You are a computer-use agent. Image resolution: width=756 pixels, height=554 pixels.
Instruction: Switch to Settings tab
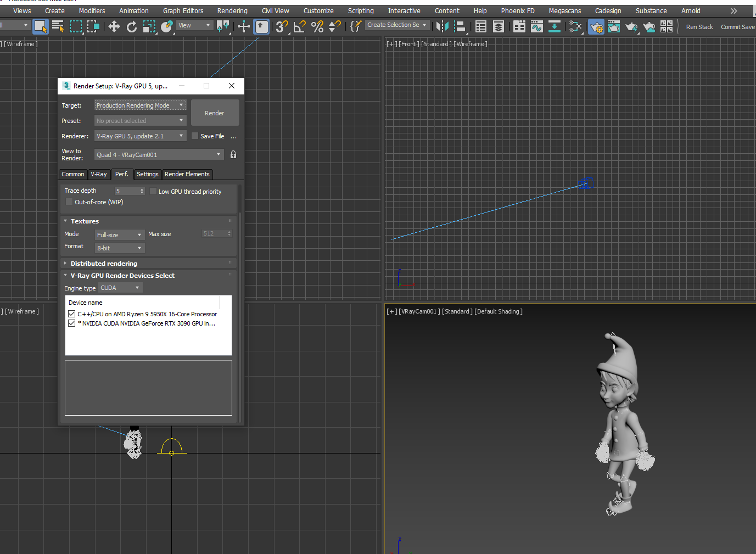click(147, 175)
